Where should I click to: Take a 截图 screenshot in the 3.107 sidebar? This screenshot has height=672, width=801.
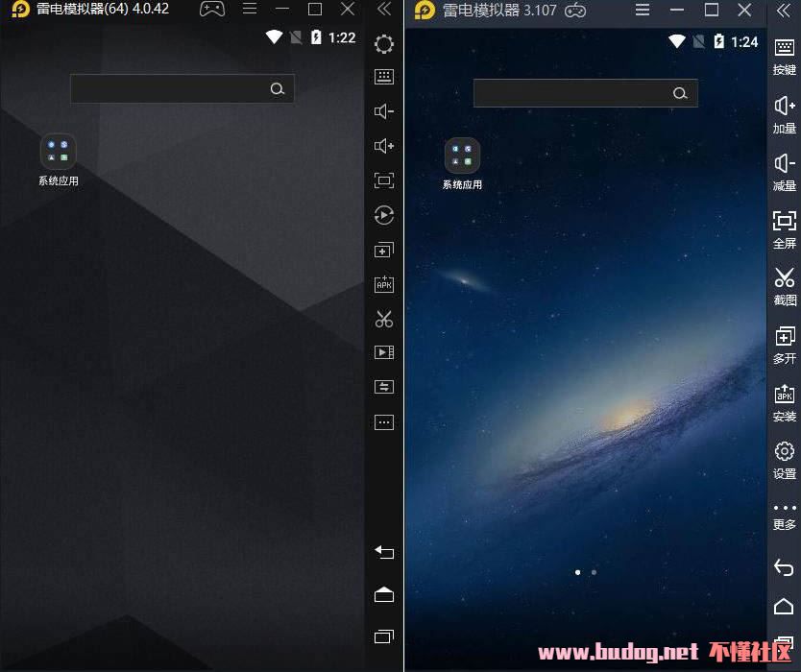point(784,287)
